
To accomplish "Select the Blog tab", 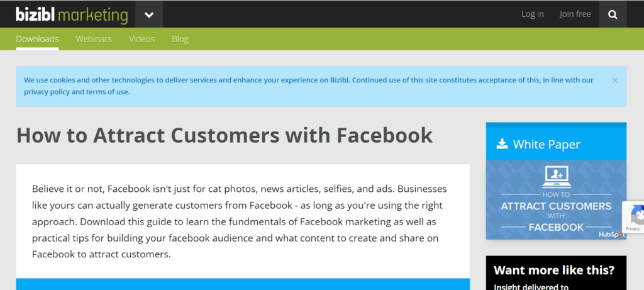I will pyautogui.click(x=180, y=39).
